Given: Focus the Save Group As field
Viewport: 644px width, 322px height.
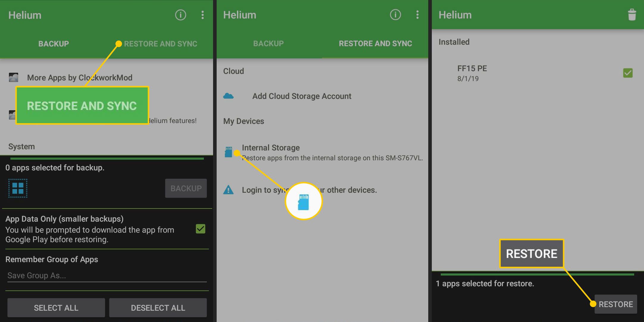Looking at the screenshot, I should tap(107, 276).
